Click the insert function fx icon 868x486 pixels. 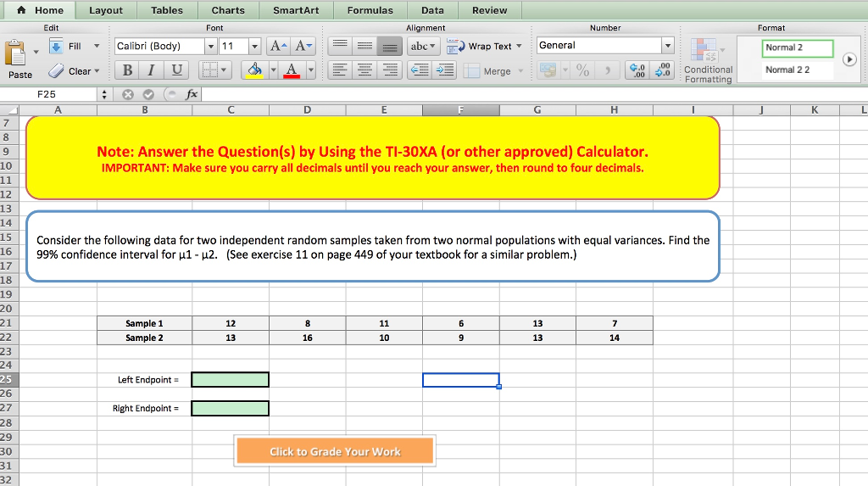point(192,95)
